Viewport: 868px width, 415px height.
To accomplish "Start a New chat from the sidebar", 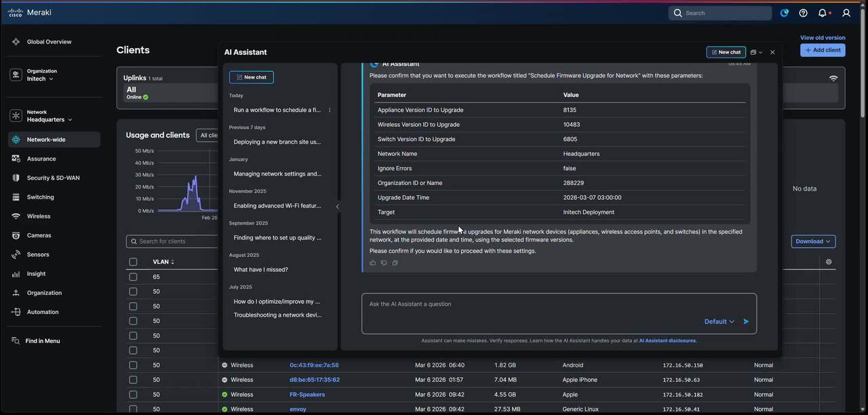I will [252, 77].
